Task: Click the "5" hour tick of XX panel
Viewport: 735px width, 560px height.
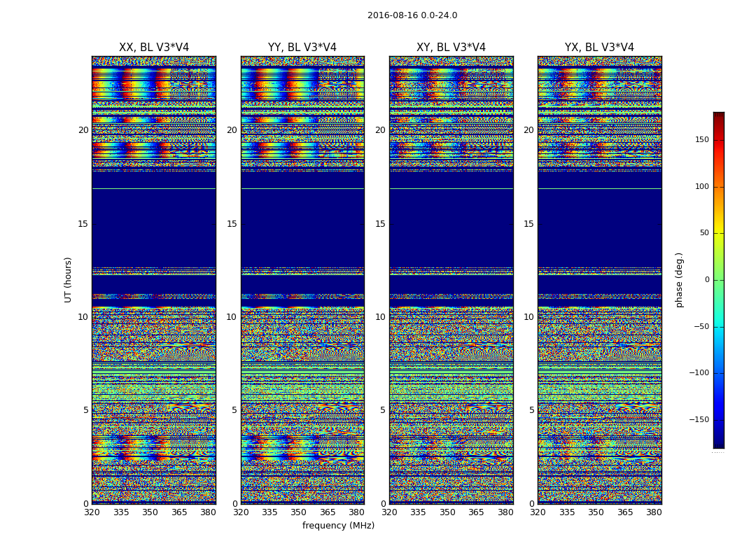Action: point(86,410)
